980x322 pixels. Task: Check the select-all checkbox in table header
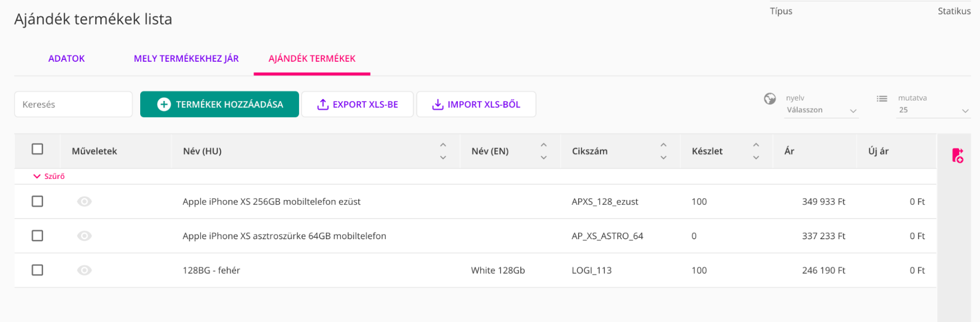[37, 149]
